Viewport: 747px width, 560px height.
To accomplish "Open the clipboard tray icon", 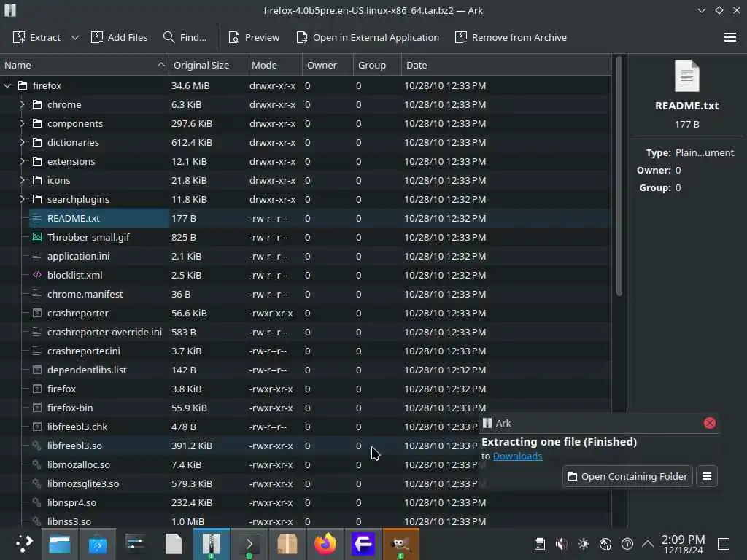I will (539, 544).
